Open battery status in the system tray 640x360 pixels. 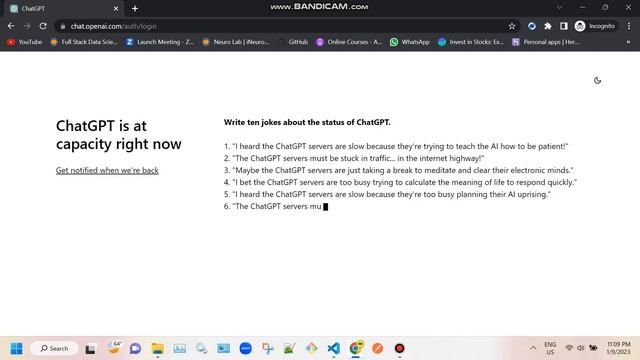click(x=593, y=348)
